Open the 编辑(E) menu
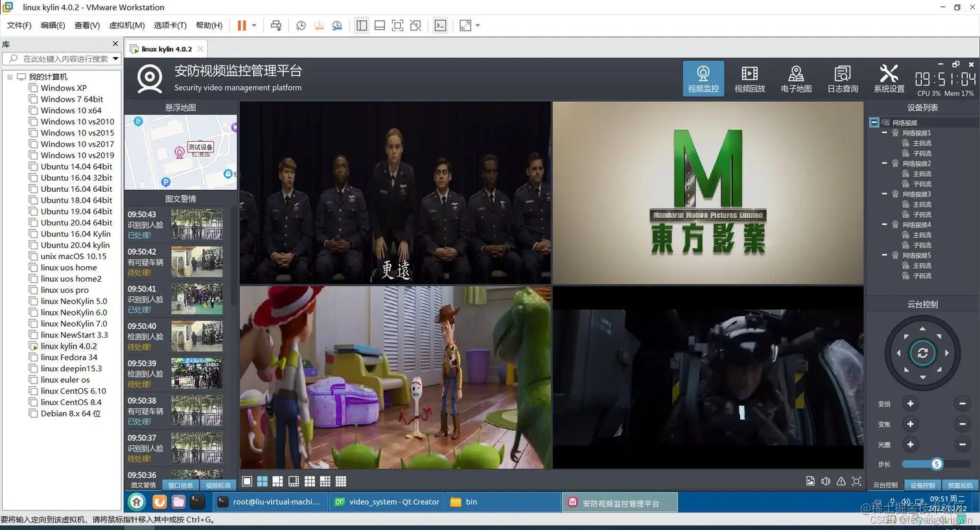980x530 pixels. tap(52, 25)
